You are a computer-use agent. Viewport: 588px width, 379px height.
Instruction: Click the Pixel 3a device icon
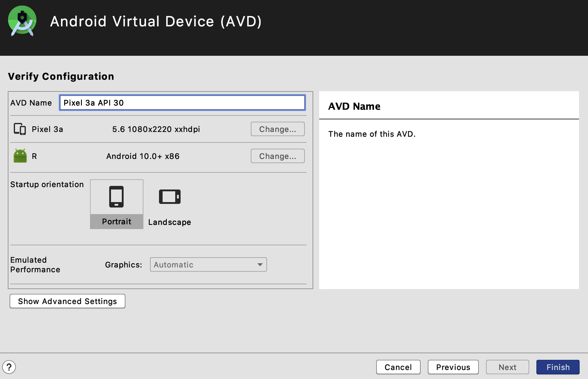coord(20,129)
